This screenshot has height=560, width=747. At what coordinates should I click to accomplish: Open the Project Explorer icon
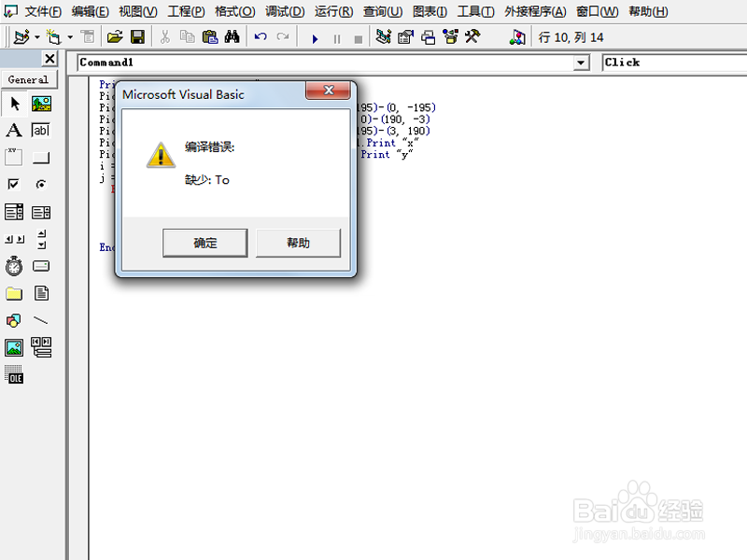click(x=383, y=36)
